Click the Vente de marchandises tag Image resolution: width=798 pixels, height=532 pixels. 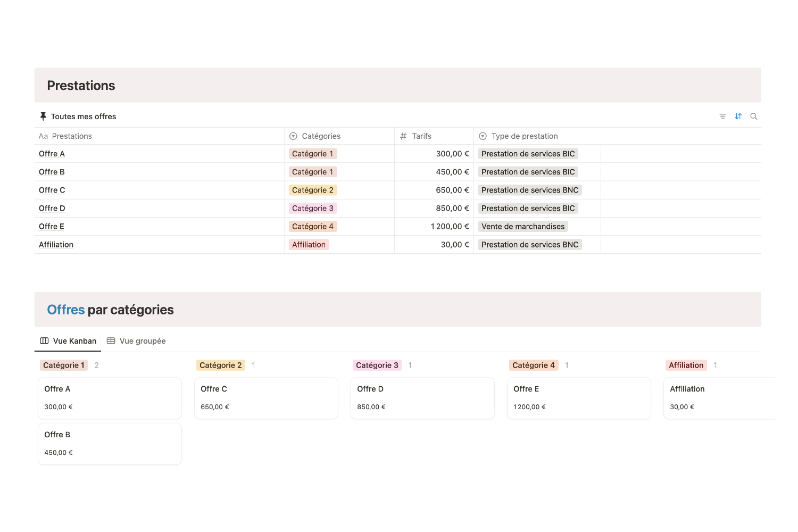(x=523, y=226)
